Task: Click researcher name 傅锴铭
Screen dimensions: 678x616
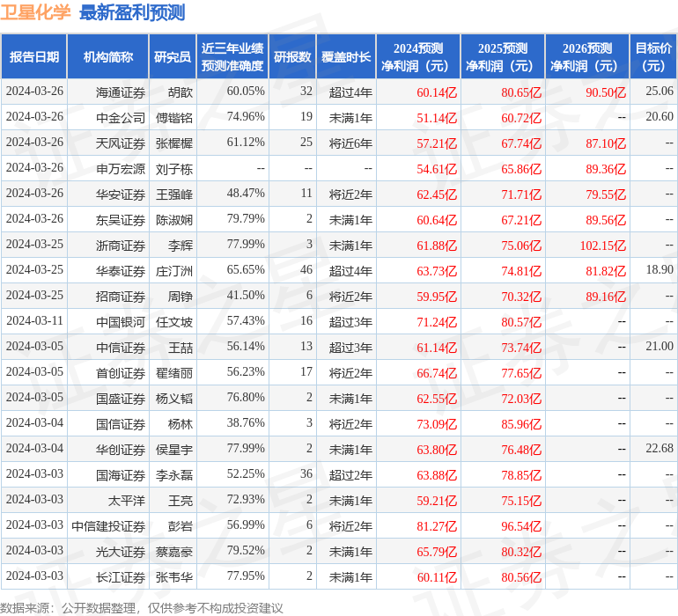Action: 174,118
